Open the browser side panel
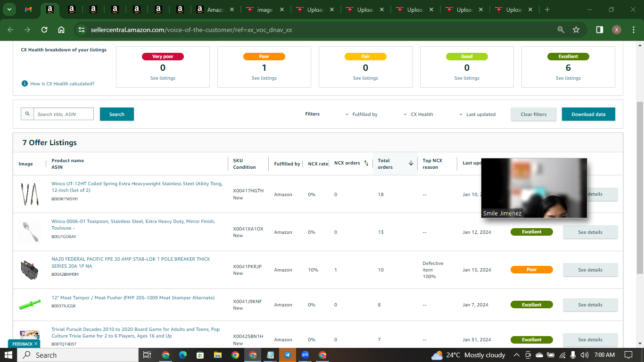The image size is (644, 362). tap(600, 30)
